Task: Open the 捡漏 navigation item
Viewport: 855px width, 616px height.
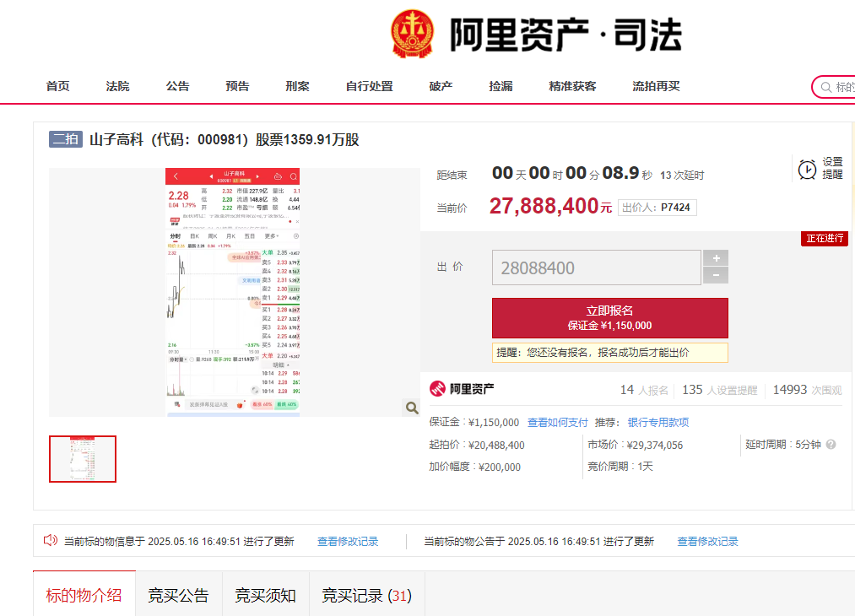Action: tap(501, 86)
